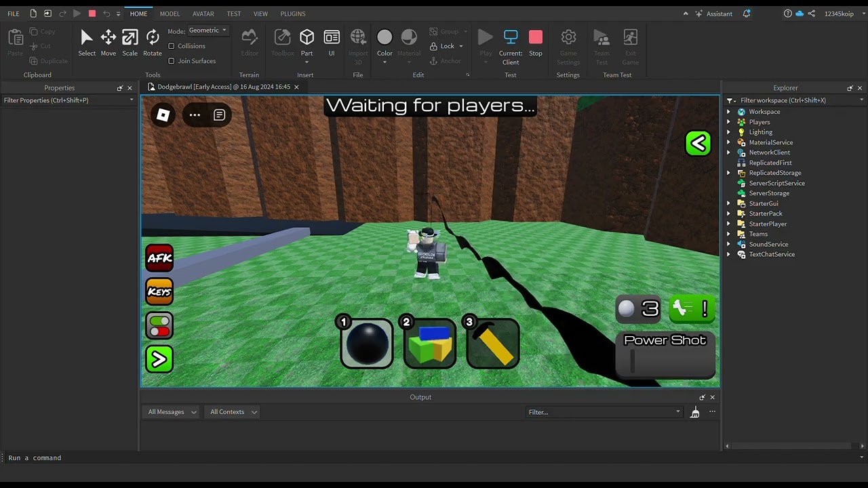Click the Output Filter field
The height and width of the screenshot is (488, 868).
604,412
